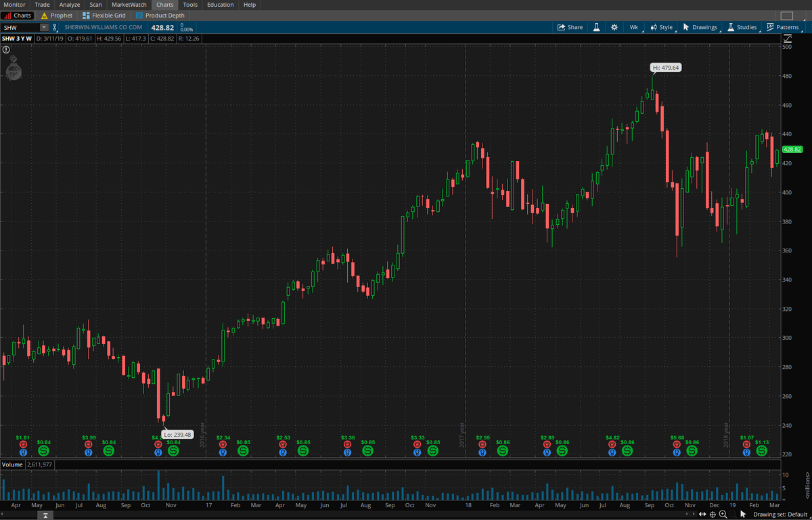
Task: Open chart settings gear icon
Action: click(614, 27)
